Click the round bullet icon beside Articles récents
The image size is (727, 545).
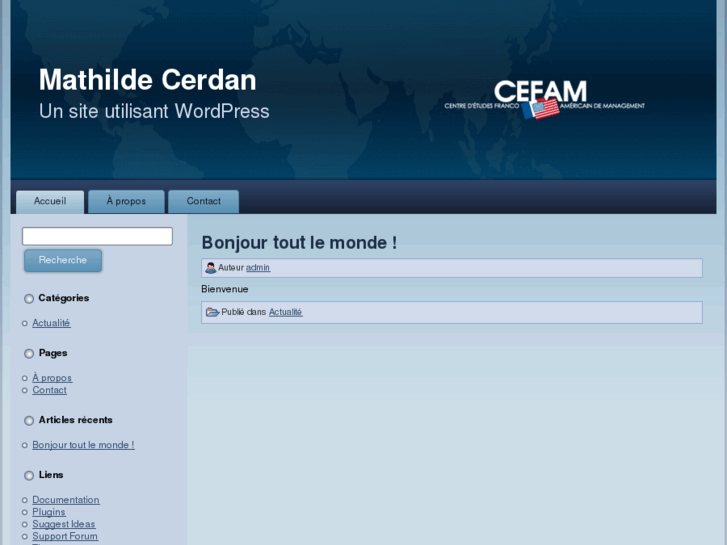coord(29,420)
